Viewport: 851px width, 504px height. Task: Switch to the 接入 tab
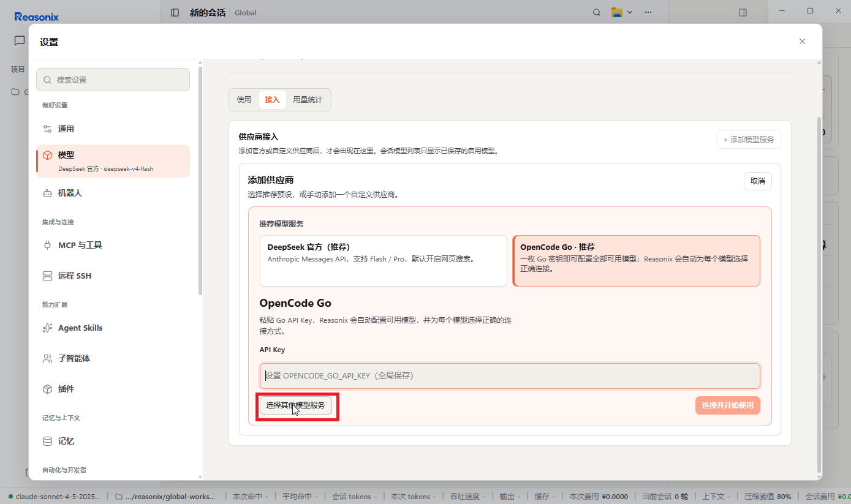(272, 100)
